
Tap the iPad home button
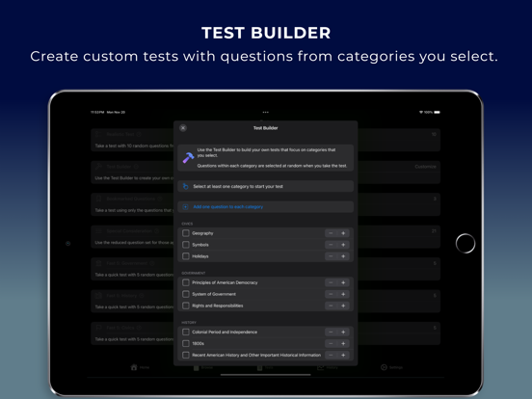click(465, 243)
